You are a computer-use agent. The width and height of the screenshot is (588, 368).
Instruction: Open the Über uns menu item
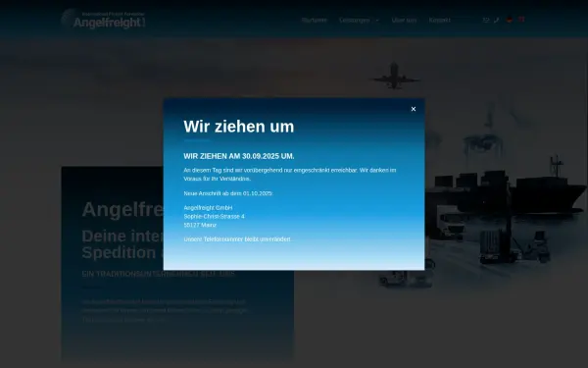tap(404, 20)
